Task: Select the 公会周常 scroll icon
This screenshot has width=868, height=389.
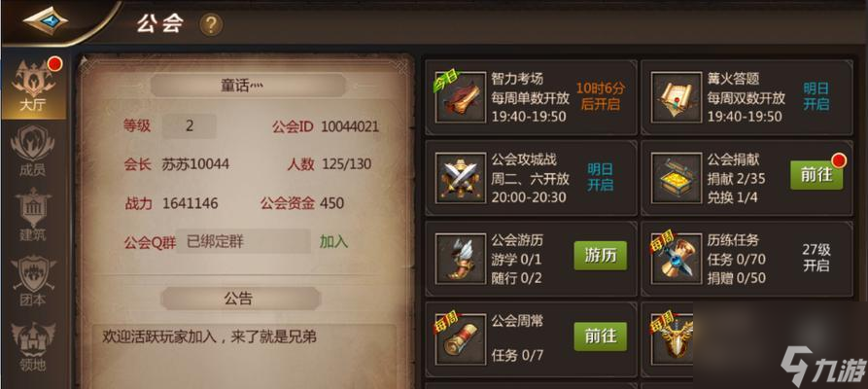Action: pos(460,339)
